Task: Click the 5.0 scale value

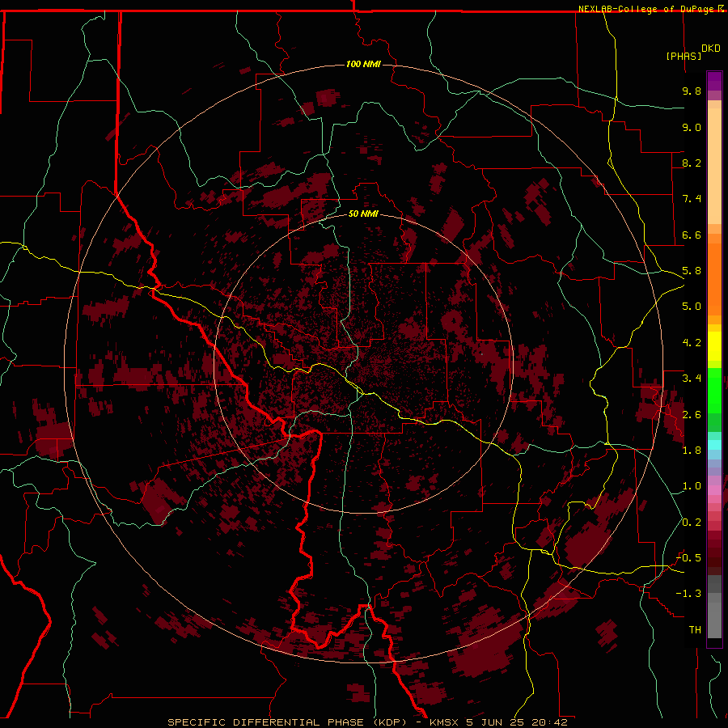Action: [692, 307]
